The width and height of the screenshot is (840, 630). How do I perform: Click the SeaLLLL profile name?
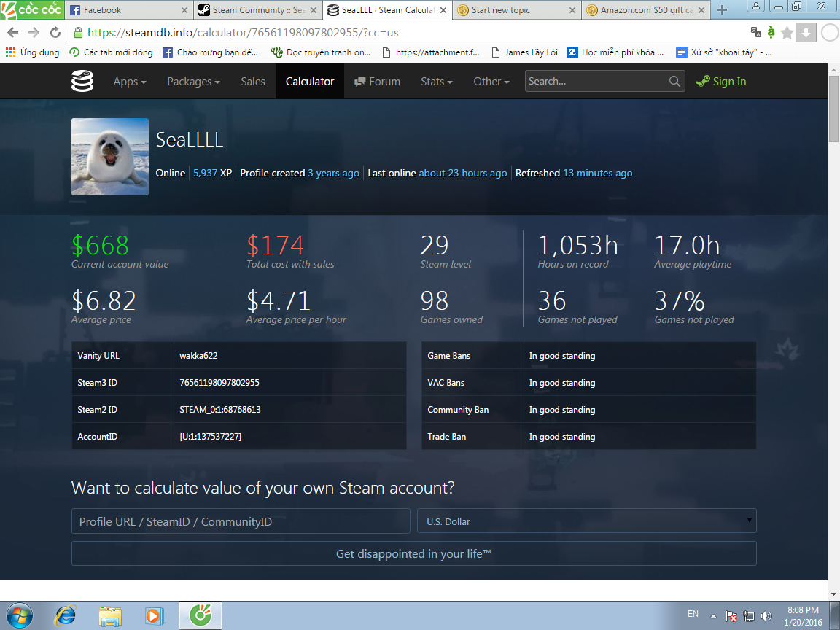click(x=189, y=140)
